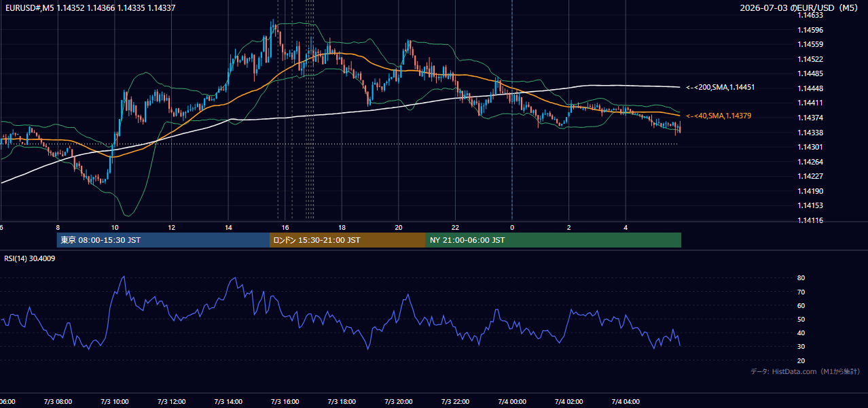
Task: Click the Tokyo 08:00-15:30 JST session bar
Action: pyautogui.click(x=163, y=240)
